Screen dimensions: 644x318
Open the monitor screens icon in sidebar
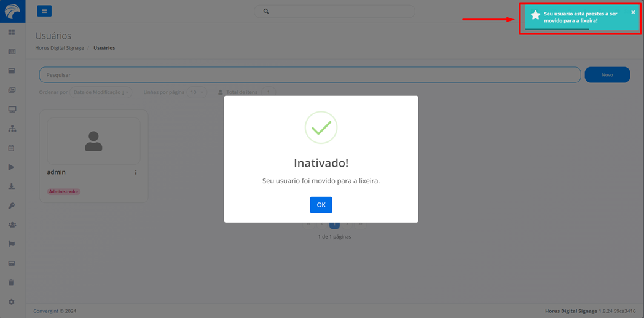tap(12, 109)
